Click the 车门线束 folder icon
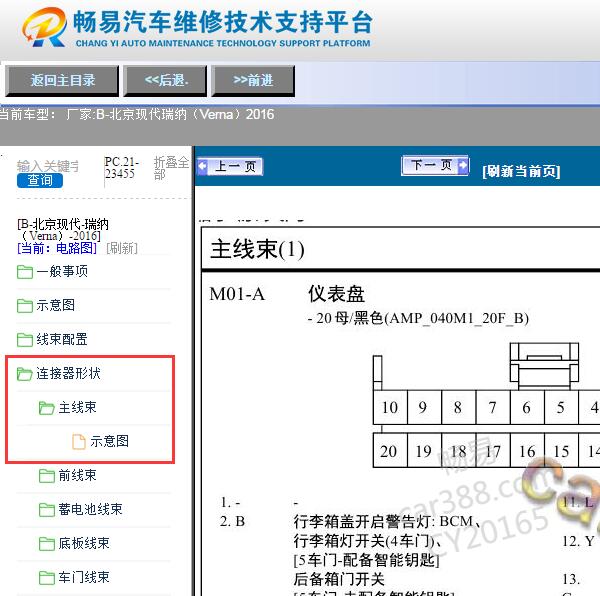This screenshot has height=596, width=600. click(47, 578)
